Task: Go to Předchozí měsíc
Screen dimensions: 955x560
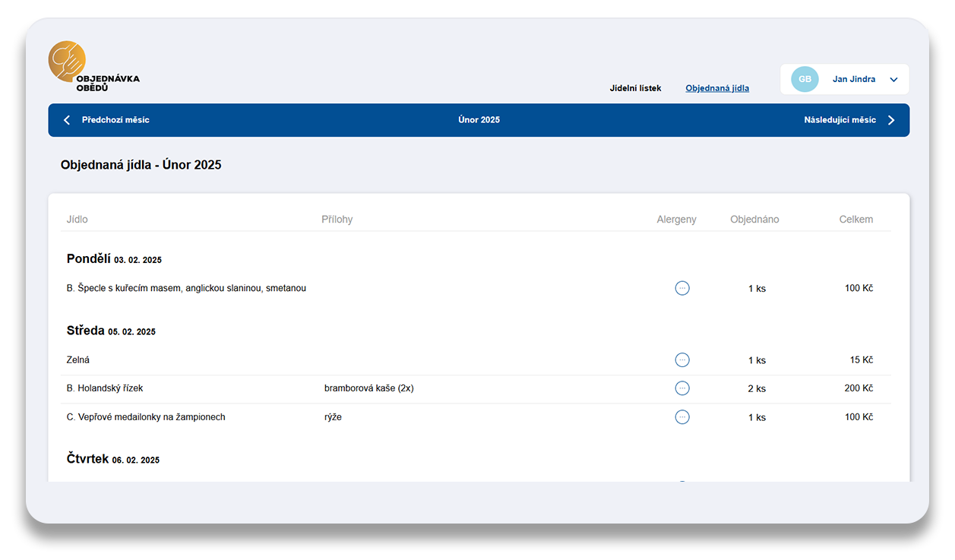Action: point(115,120)
